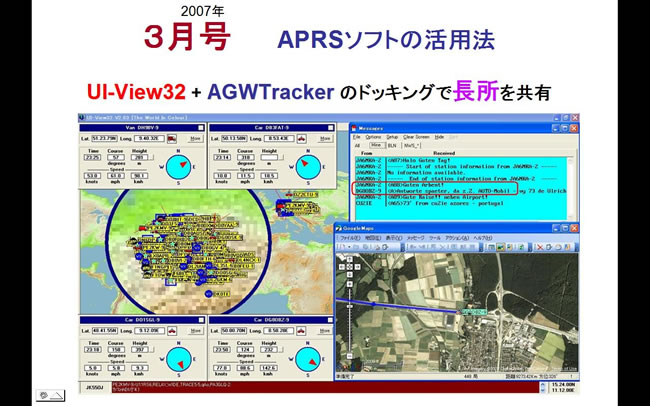Click the compass dial in Van DH9BV-9 panel

pos(179,167)
